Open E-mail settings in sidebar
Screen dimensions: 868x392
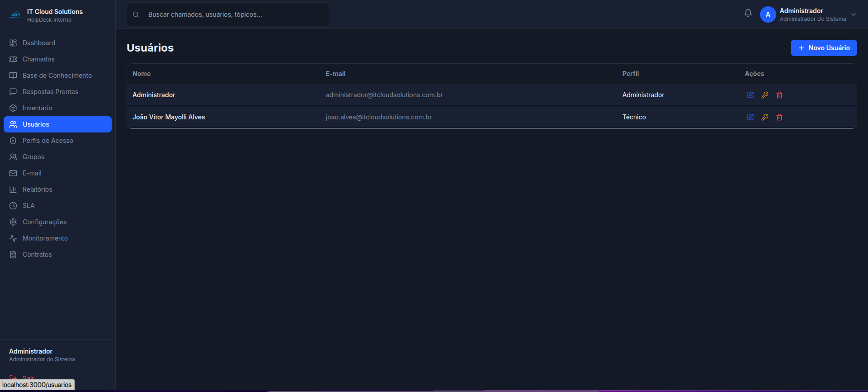(x=57, y=173)
